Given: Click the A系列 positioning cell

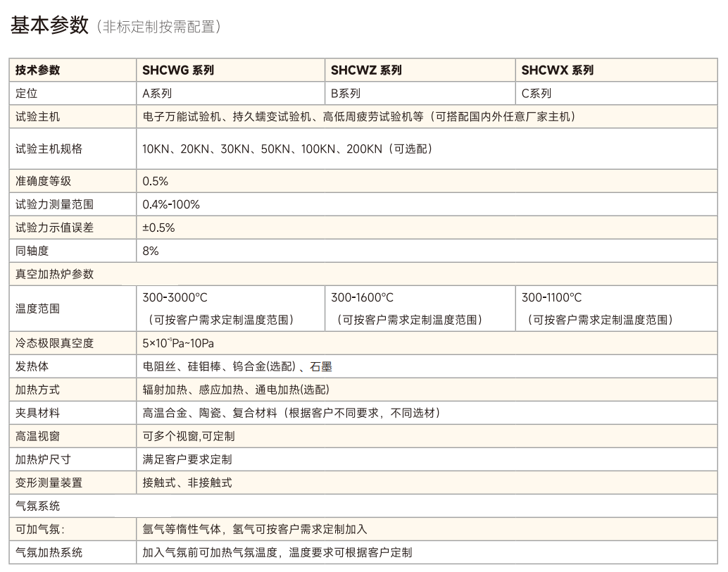Looking at the screenshot, I should 155,93.
